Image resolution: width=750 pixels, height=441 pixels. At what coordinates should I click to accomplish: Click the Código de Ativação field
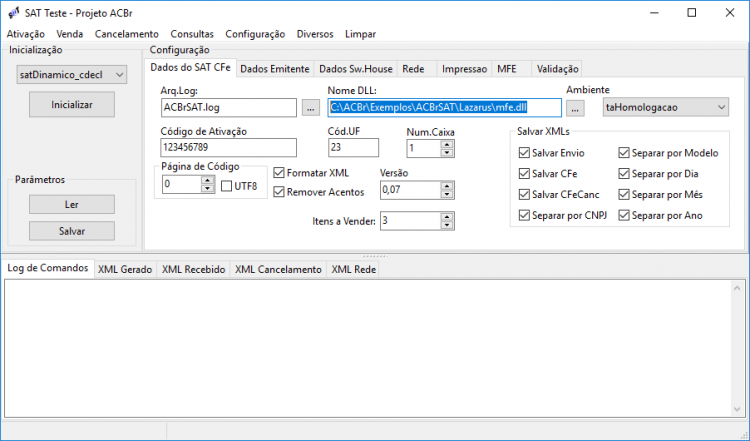229,147
